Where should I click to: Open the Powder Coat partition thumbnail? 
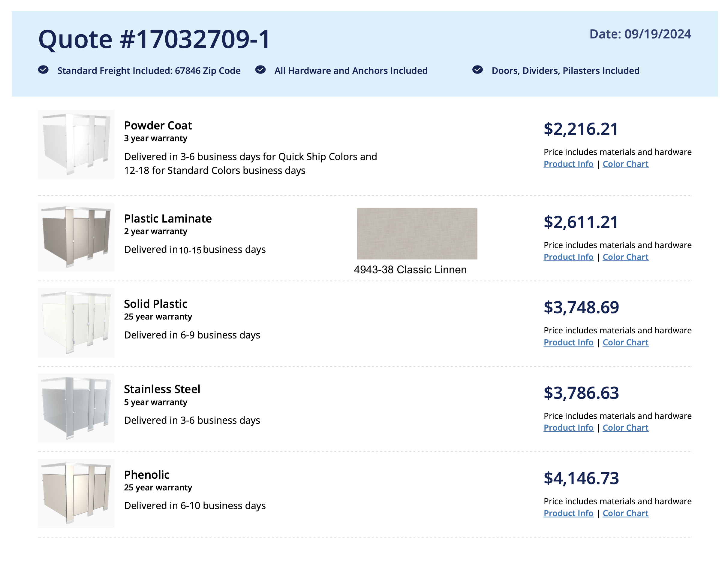click(x=76, y=144)
